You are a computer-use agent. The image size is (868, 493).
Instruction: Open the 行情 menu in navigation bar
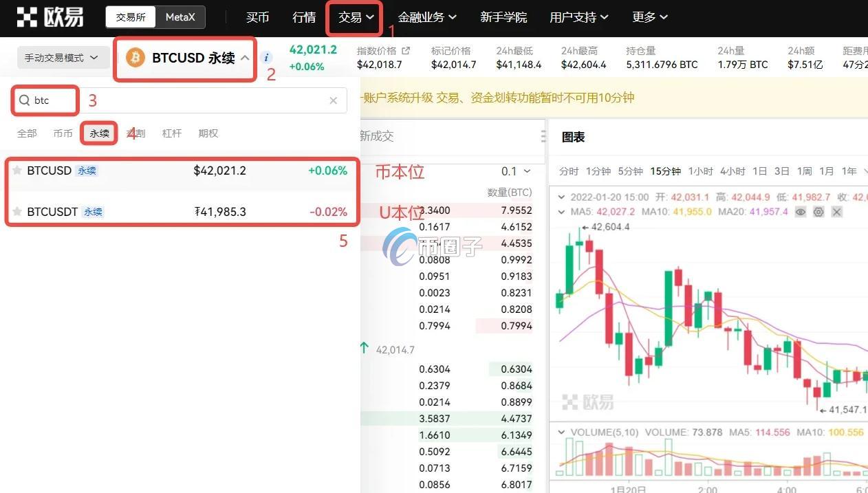[x=303, y=17]
